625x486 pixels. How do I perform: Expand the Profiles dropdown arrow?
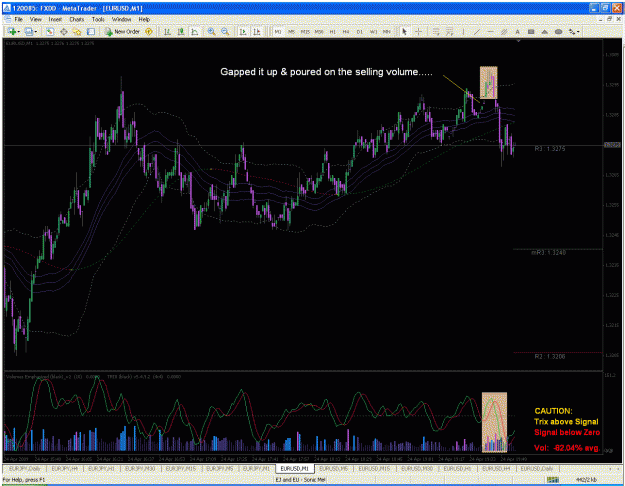click(x=35, y=31)
